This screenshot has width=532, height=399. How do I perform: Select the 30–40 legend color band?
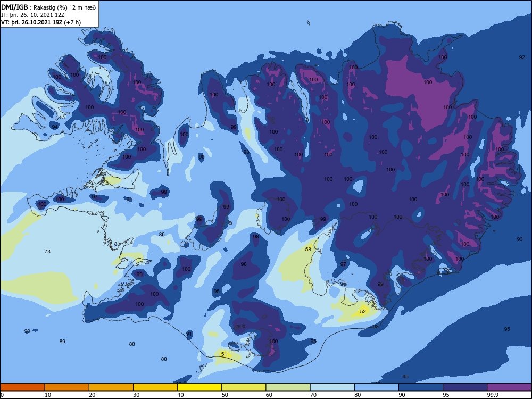click(x=155, y=387)
